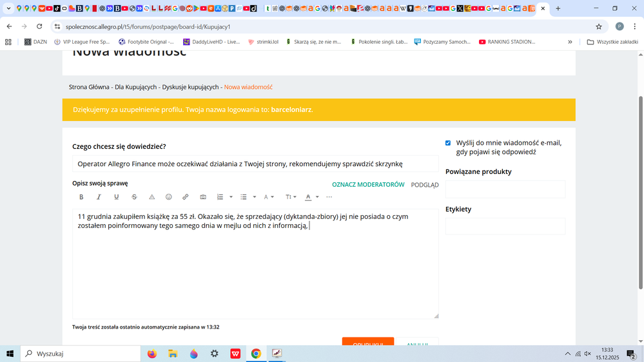The image size is (644, 362).
Task: Insert a photo via camera icon
Action: [x=203, y=197]
